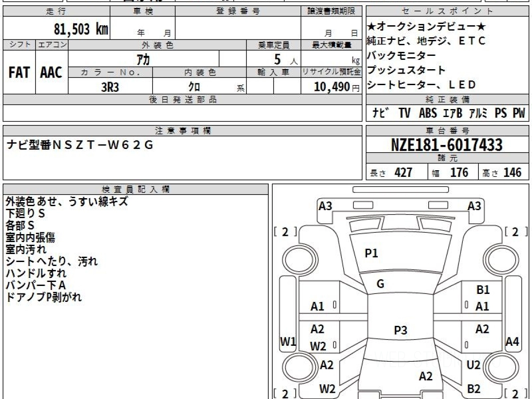
Task: Click the 最大積載量 header cell
Action: coord(331,45)
